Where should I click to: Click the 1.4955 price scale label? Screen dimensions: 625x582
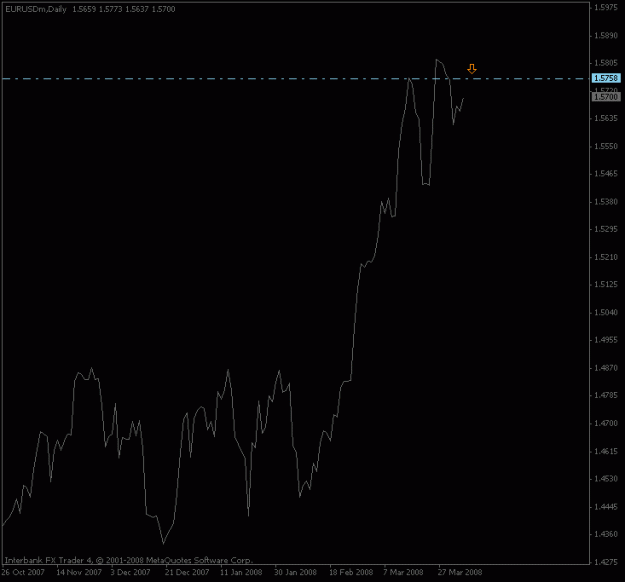coord(606,340)
